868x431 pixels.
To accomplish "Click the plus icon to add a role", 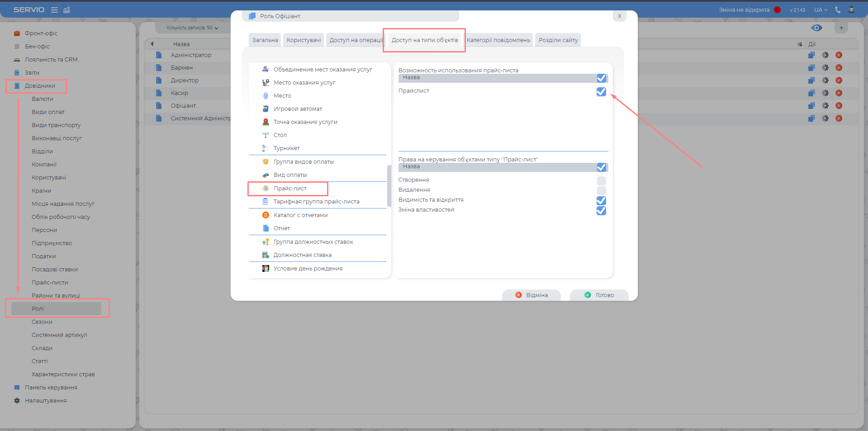I will tap(841, 28).
